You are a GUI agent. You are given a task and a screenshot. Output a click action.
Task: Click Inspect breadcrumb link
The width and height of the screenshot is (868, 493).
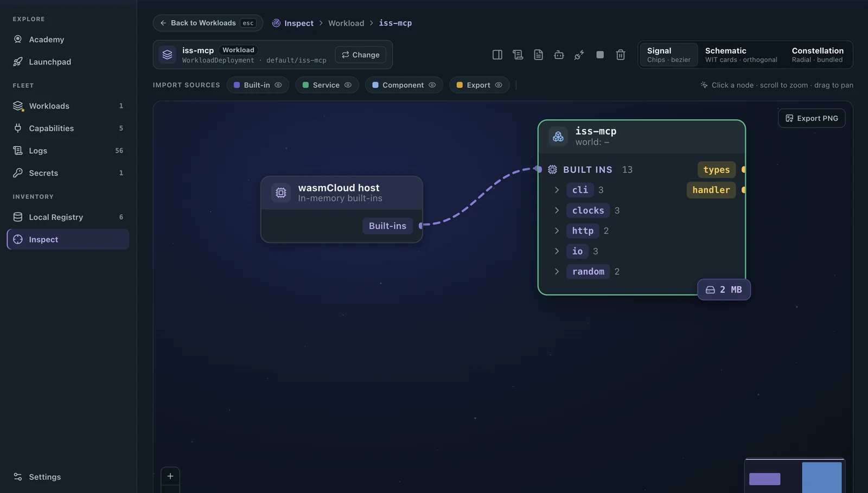[293, 23]
